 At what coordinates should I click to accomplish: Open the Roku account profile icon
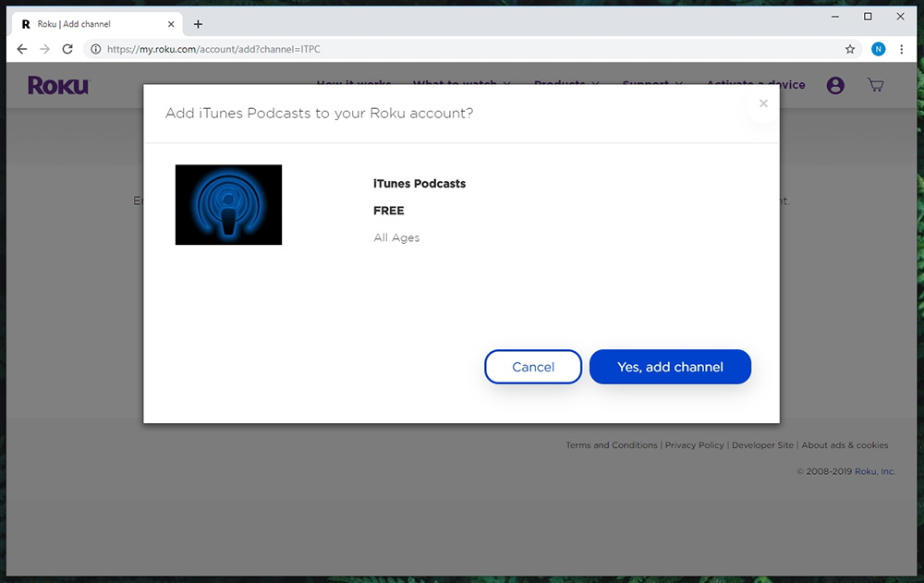pyautogui.click(x=835, y=86)
